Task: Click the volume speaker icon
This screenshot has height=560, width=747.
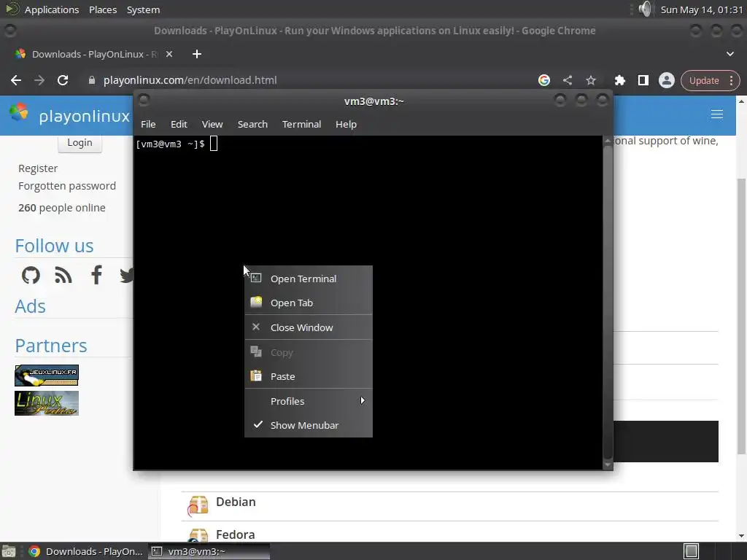Action: [x=645, y=9]
